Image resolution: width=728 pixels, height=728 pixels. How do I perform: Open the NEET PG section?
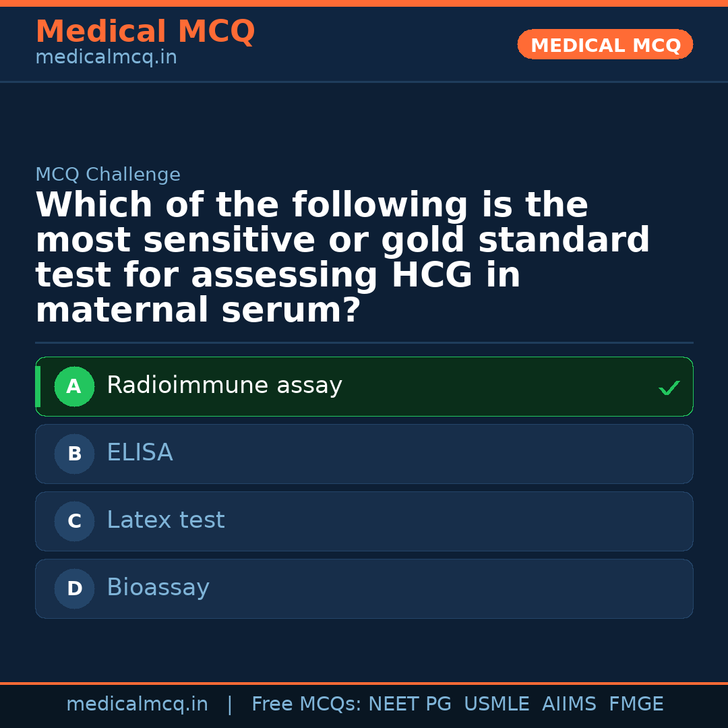409,704
